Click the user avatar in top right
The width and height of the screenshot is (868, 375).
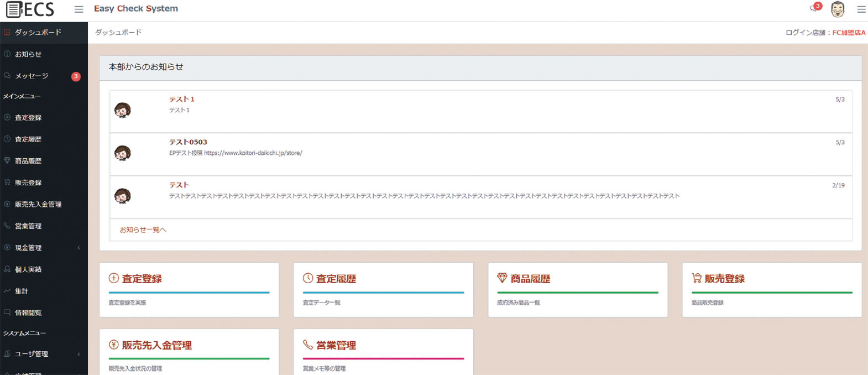coord(838,9)
